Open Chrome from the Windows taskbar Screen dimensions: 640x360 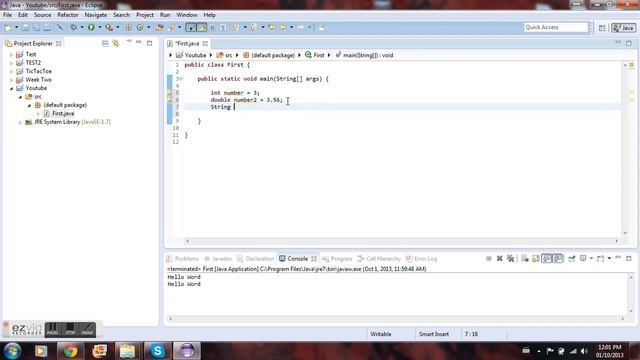[70, 351]
